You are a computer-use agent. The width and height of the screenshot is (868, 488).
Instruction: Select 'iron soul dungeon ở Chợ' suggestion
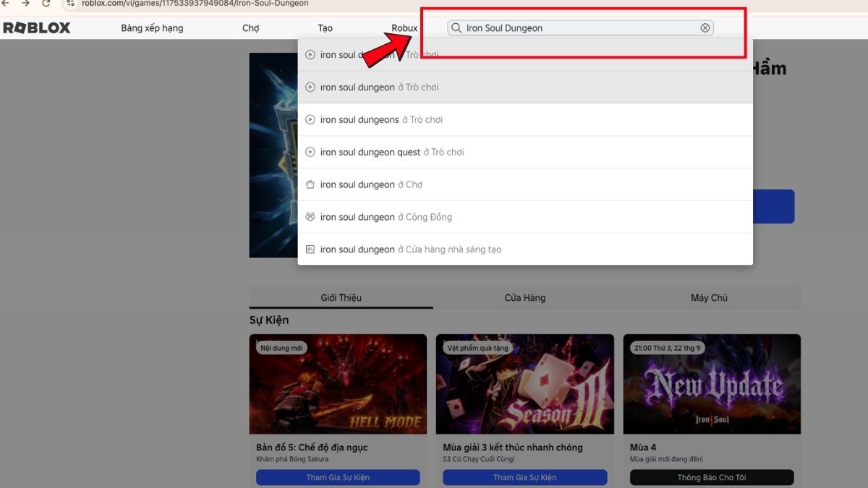click(x=525, y=185)
